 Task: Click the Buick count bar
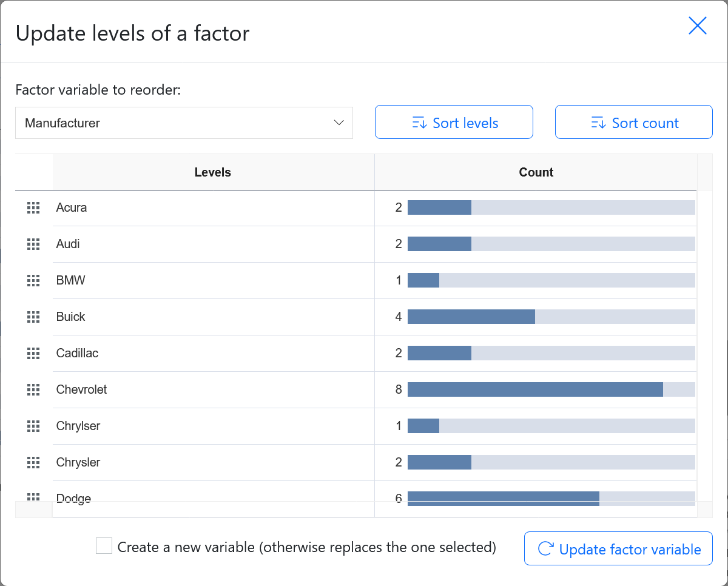coord(471,317)
